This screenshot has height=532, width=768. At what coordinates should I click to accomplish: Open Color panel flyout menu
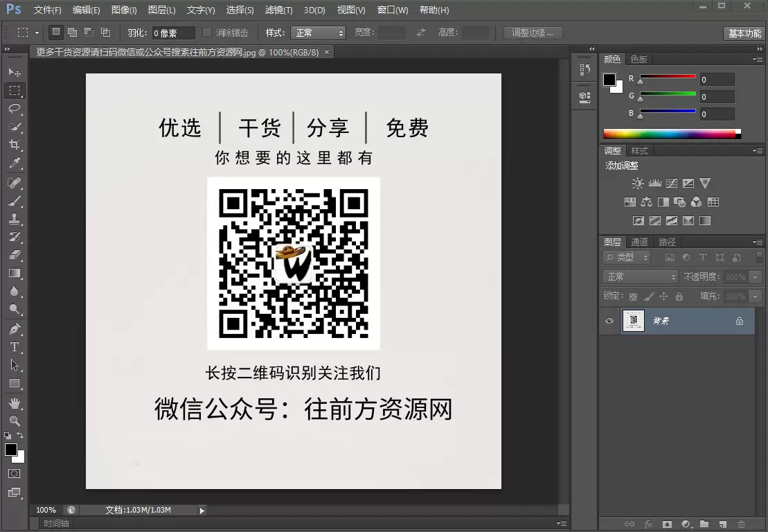coord(757,60)
